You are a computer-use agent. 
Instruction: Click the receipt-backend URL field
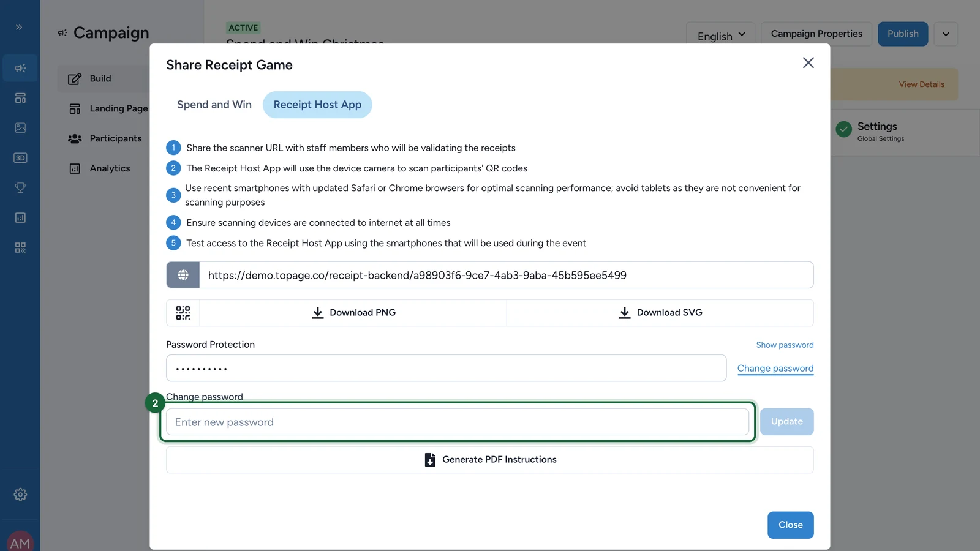tap(507, 275)
